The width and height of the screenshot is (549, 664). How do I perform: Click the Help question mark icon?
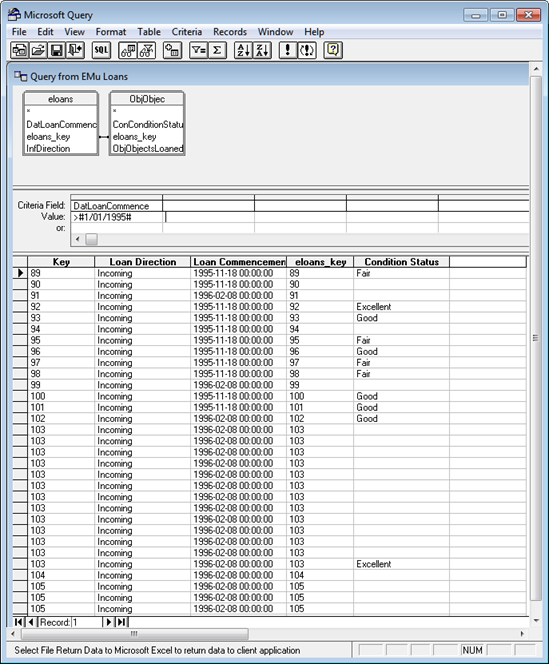[x=333, y=50]
